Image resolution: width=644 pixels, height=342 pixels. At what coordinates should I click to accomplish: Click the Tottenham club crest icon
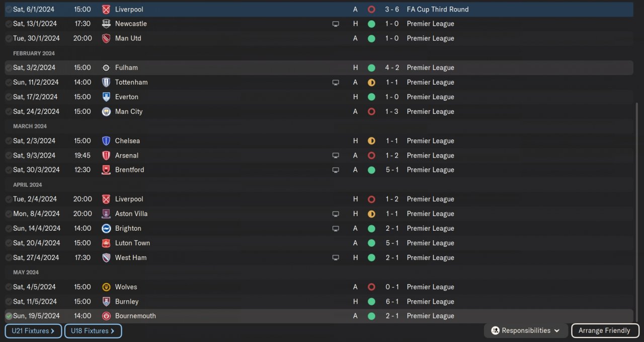[x=106, y=82]
